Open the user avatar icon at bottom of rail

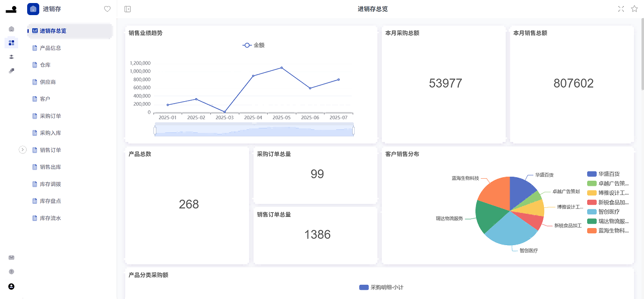point(11,286)
